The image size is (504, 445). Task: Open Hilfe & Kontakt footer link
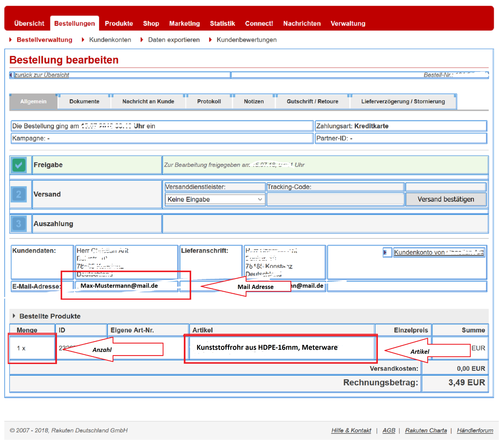[x=351, y=431]
